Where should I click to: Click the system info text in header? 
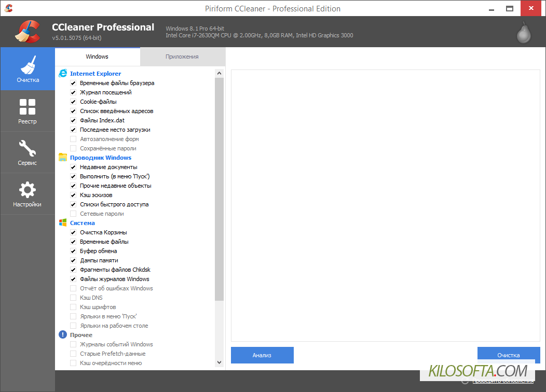(259, 32)
